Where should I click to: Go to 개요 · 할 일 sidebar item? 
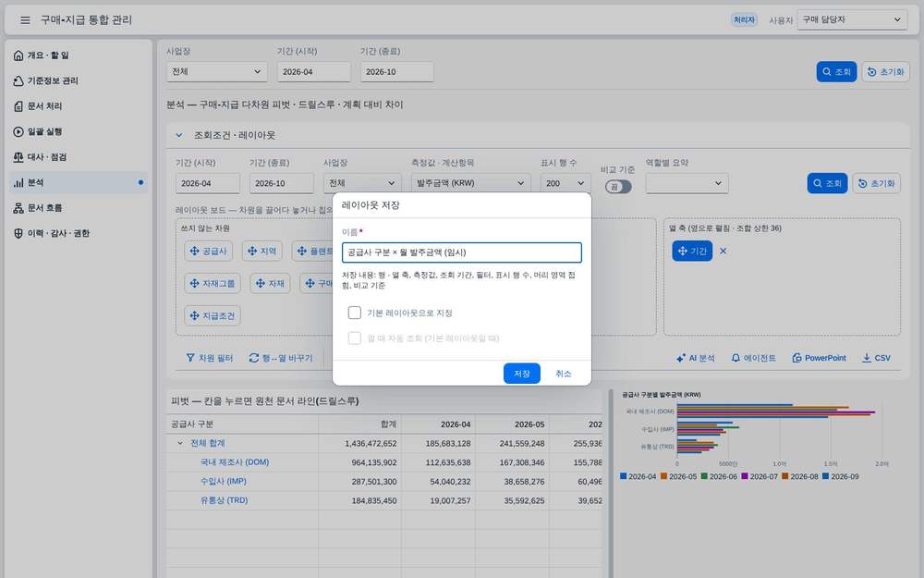(79, 55)
